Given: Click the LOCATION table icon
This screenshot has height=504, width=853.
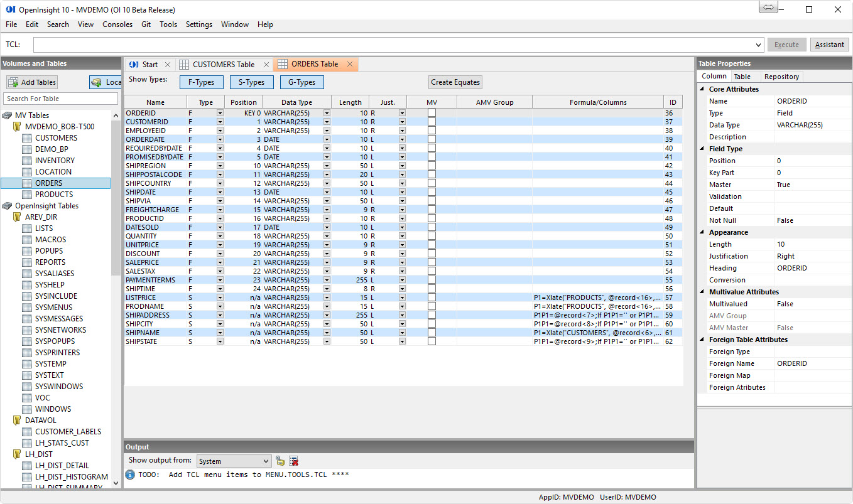Looking at the screenshot, I should (x=26, y=172).
